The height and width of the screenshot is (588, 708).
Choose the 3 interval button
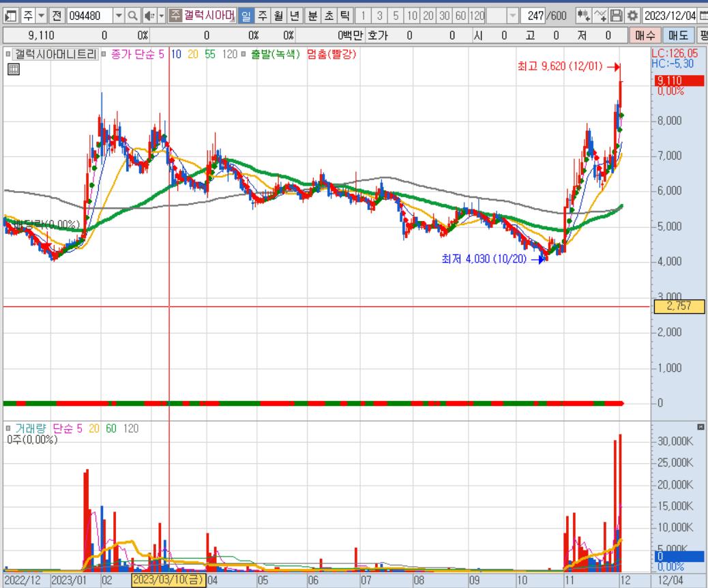coord(379,16)
